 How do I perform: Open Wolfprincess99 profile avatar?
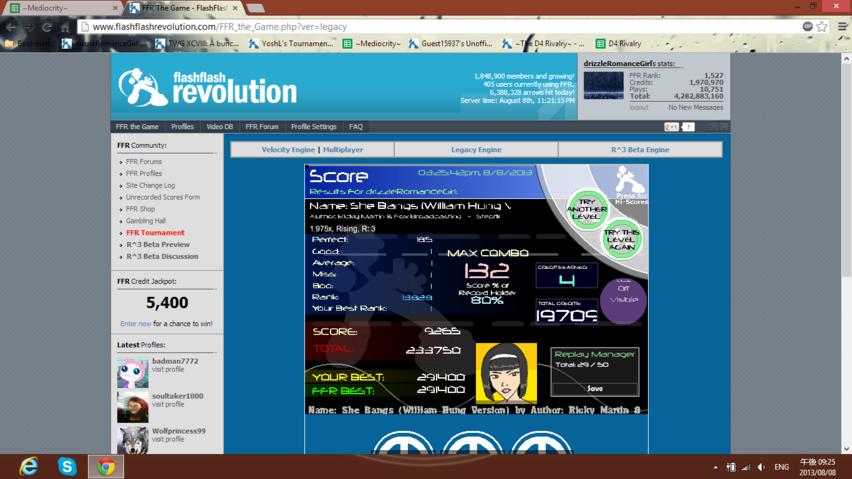tap(133, 440)
